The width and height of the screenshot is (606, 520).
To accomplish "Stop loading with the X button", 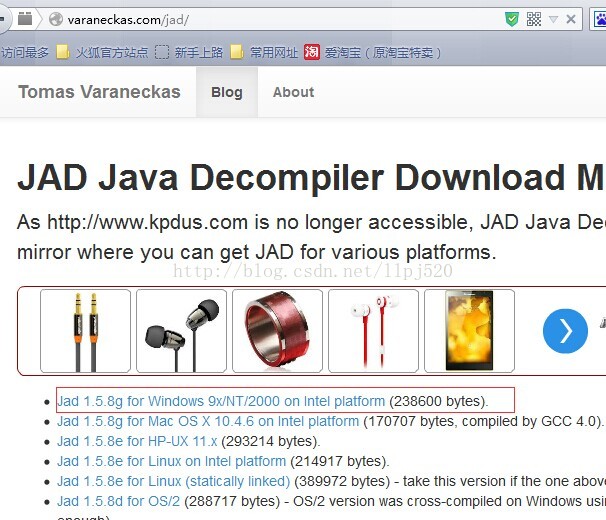I will pyautogui.click(x=571, y=19).
